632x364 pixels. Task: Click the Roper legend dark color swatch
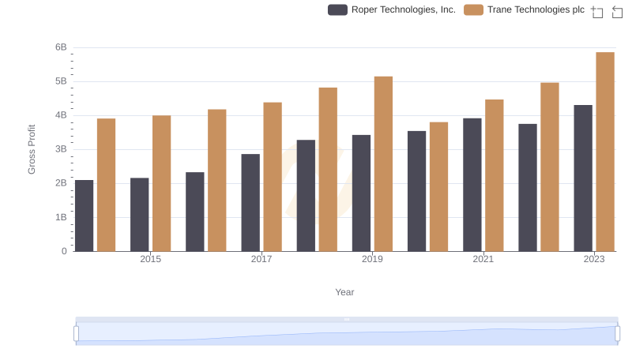click(338, 9)
